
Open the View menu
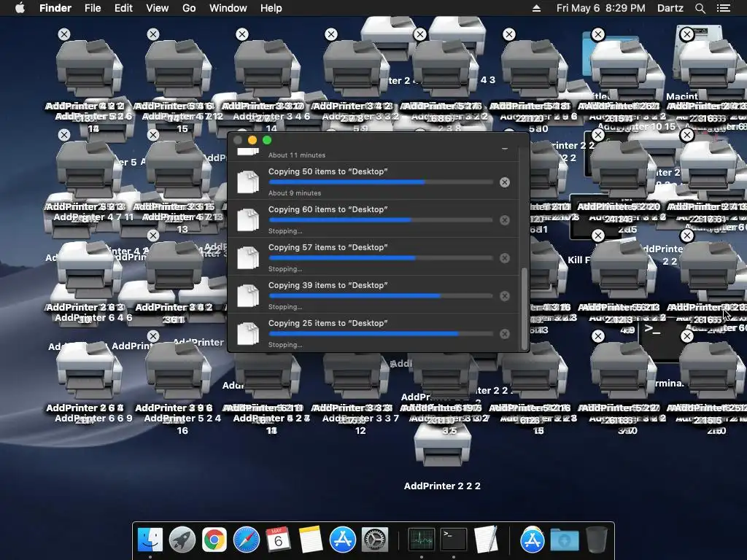158,8
